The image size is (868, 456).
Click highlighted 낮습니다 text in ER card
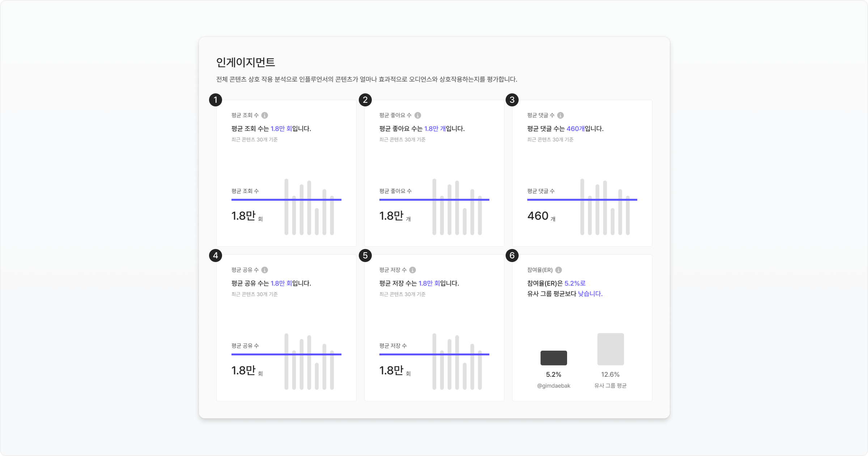[590, 294]
